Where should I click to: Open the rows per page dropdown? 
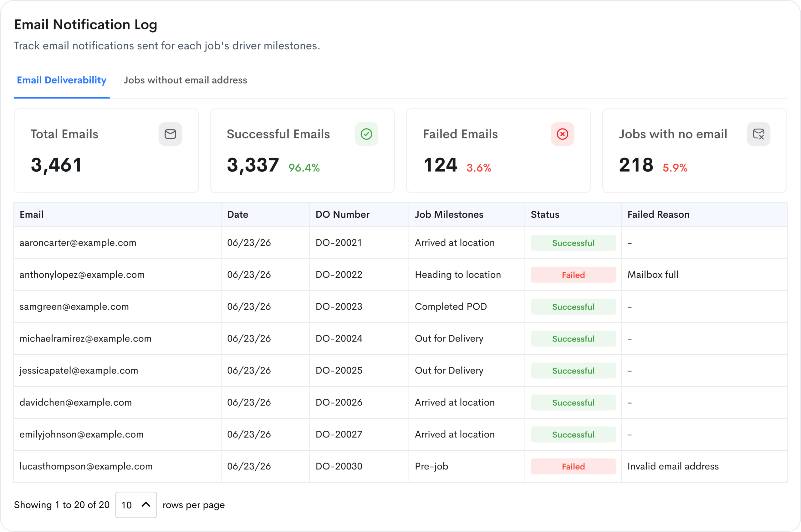(136, 505)
